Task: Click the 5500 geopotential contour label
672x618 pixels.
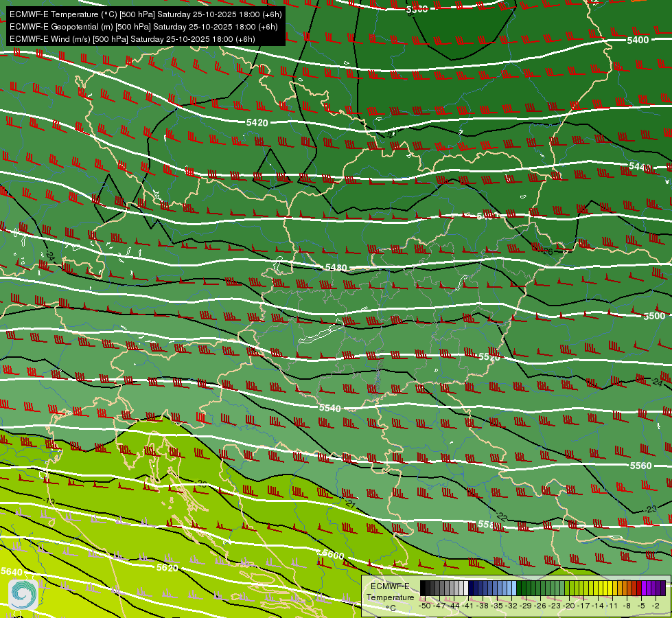Action: (x=654, y=316)
